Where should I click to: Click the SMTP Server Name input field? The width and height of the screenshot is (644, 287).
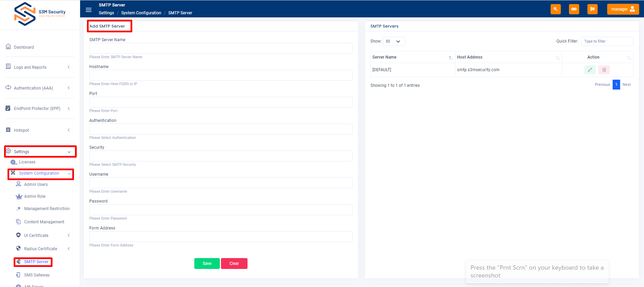pos(221,48)
